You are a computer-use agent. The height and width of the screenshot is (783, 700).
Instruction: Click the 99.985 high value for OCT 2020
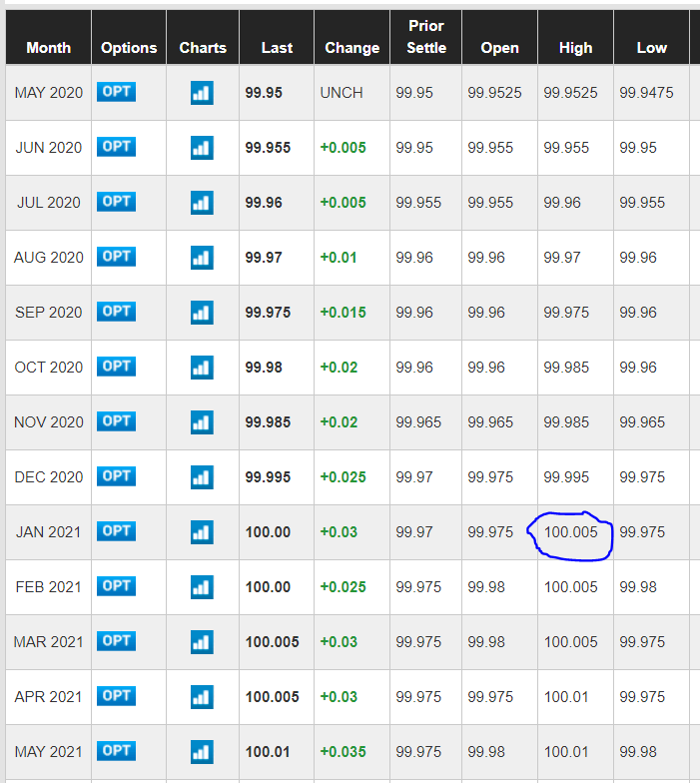(x=567, y=368)
